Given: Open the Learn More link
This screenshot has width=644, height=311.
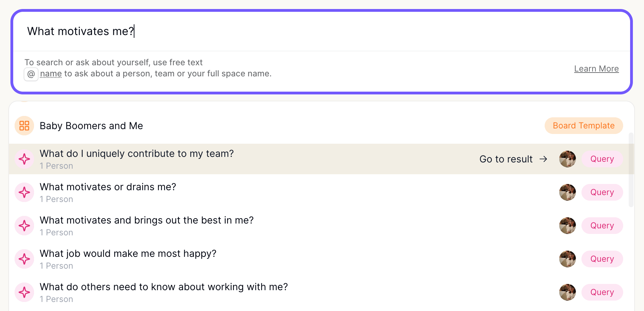Looking at the screenshot, I should click(x=596, y=69).
